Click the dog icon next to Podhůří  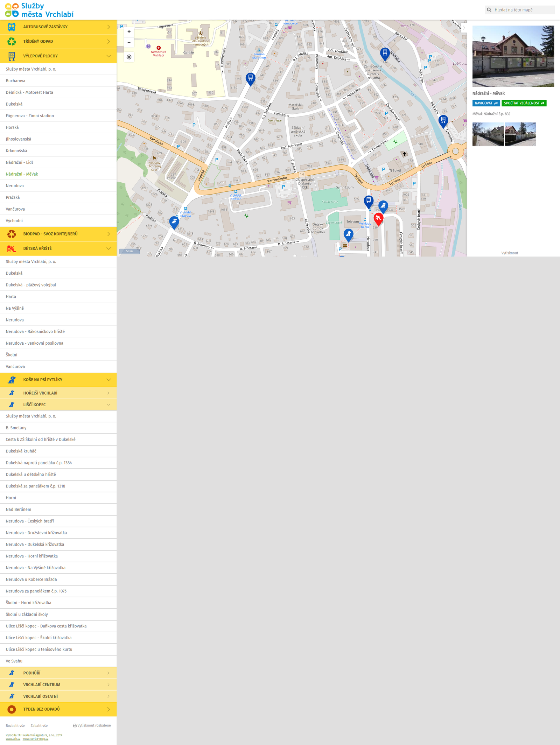12,673
